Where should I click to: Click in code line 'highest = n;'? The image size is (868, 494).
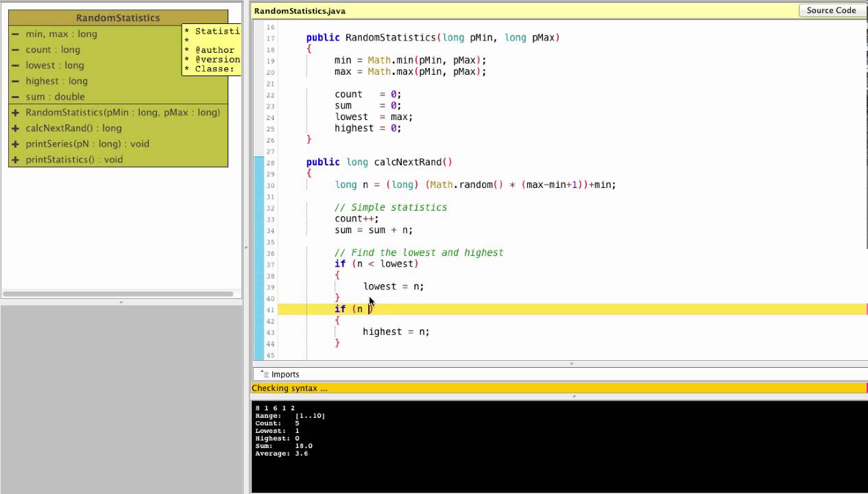point(396,331)
